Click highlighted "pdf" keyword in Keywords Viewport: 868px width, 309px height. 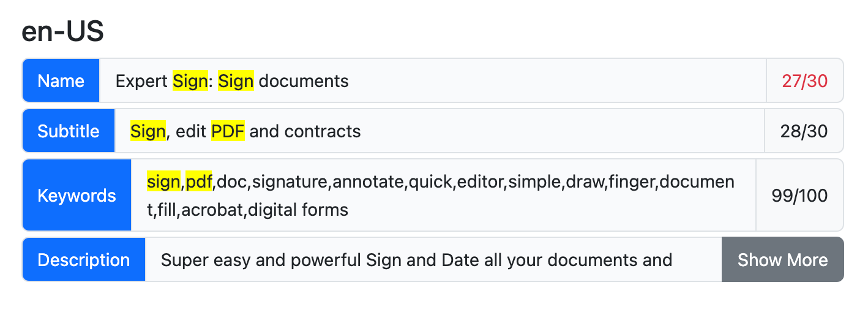pos(198,181)
